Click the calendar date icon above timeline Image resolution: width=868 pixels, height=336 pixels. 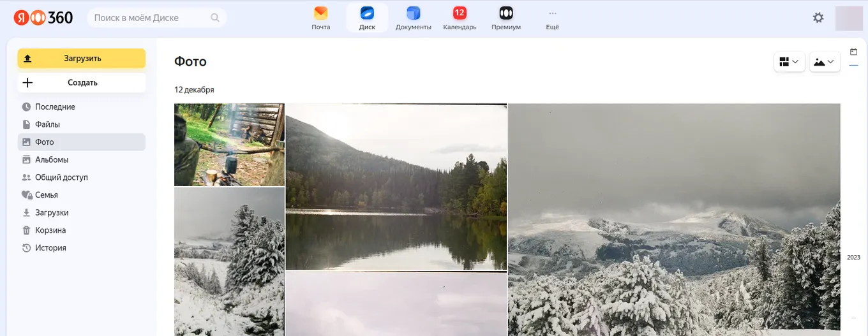(x=853, y=52)
